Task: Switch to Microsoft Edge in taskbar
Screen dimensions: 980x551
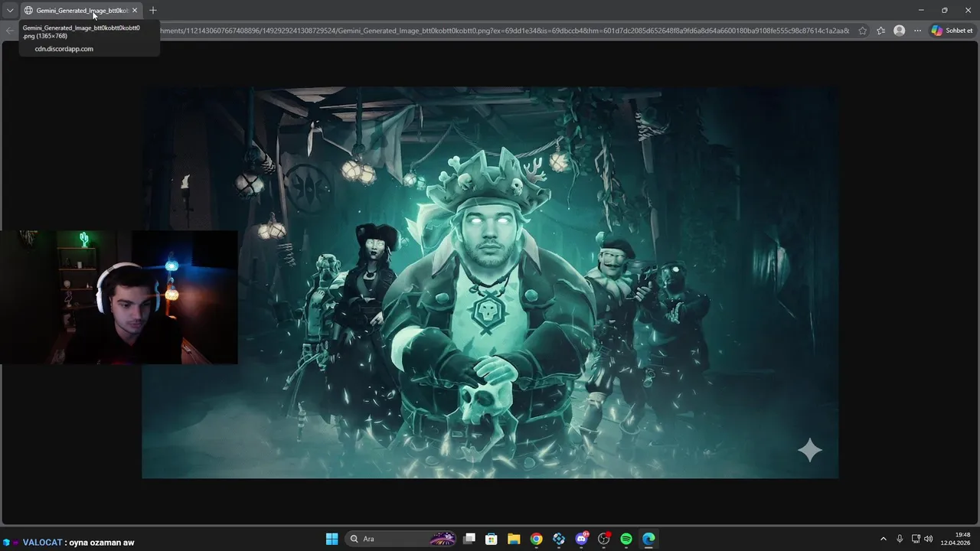Action: pos(648,539)
